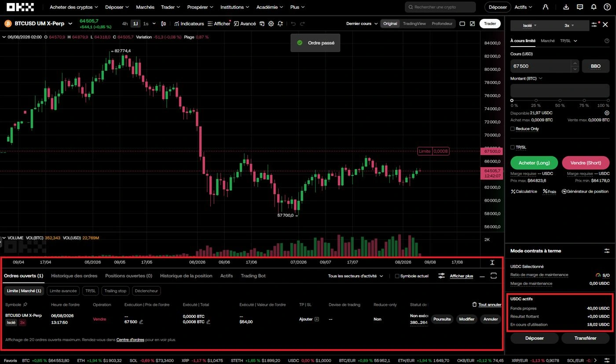Maximize the orders panel
The width and height of the screenshot is (616, 364).
coord(494,276)
